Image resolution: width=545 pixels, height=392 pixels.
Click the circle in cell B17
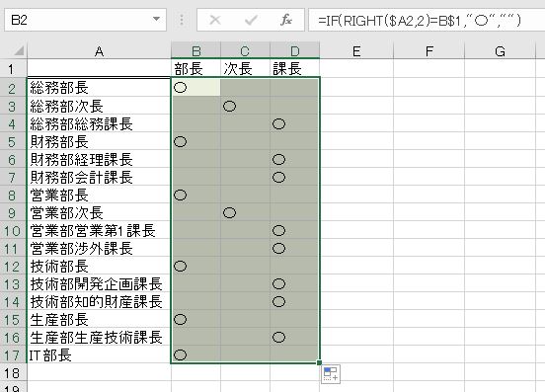[180, 354]
